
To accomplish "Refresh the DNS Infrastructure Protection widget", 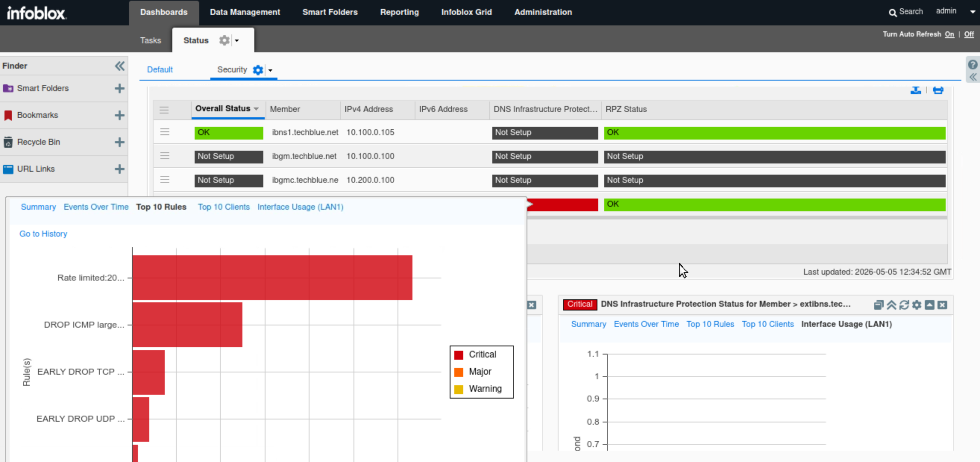I will (904, 305).
